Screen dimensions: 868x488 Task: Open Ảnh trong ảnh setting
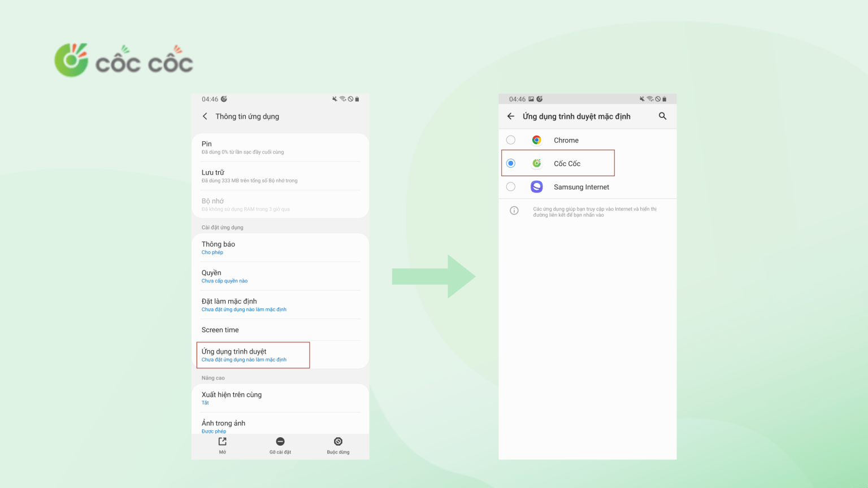click(280, 425)
